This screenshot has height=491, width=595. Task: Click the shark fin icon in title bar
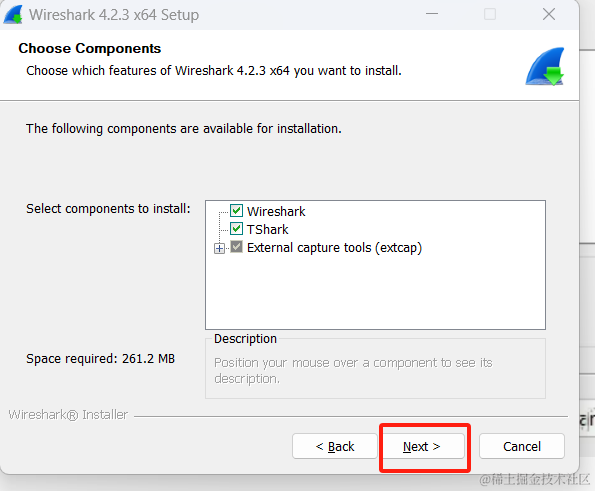[13, 15]
